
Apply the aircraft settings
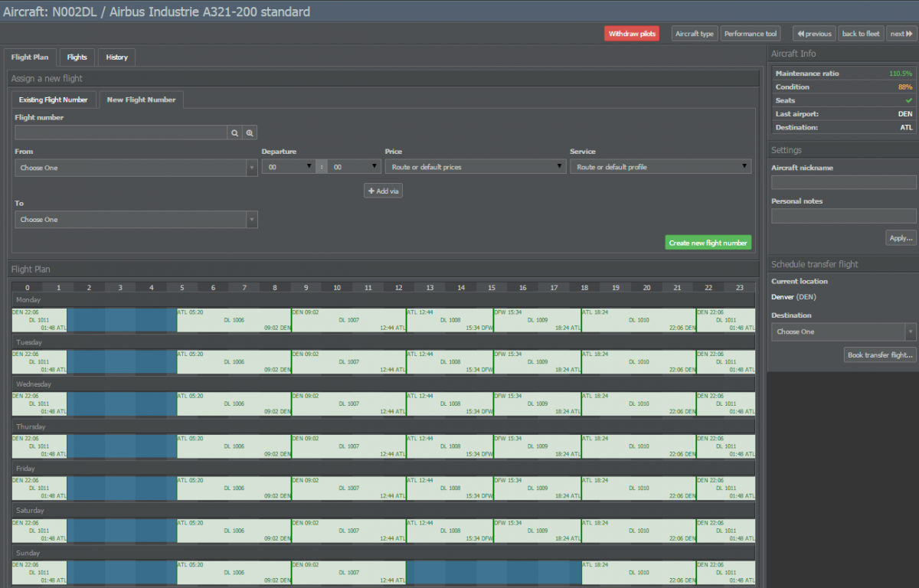coord(901,238)
